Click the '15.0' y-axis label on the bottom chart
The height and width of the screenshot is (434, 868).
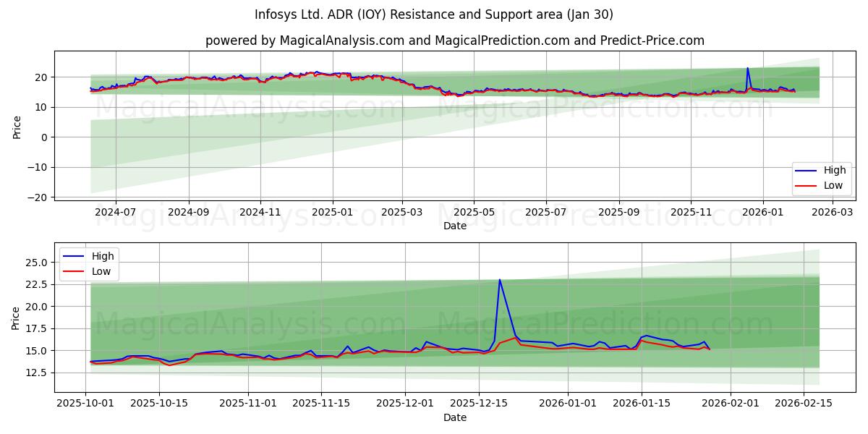tap(38, 351)
